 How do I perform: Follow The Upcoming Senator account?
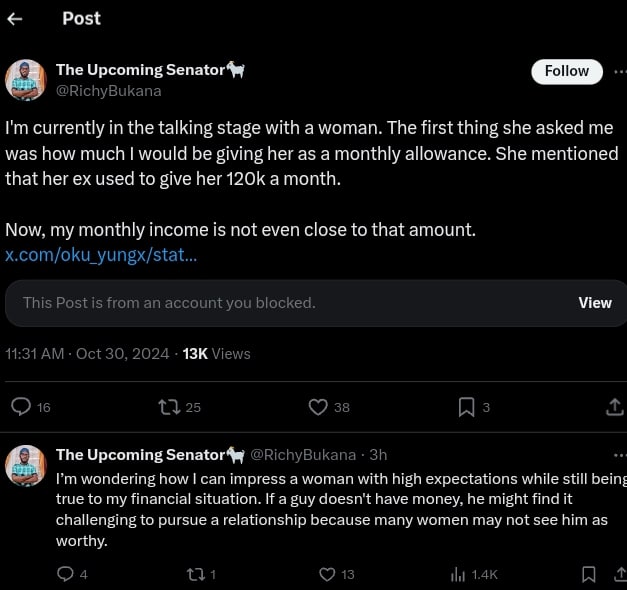[566, 71]
